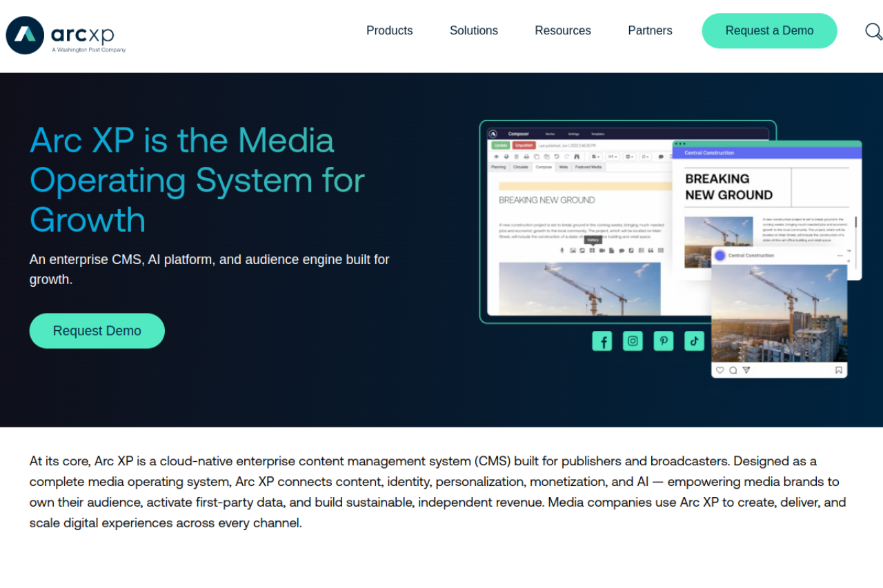Click the bookmark icon on social post
The height and width of the screenshot is (588, 883).
(x=838, y=370)
